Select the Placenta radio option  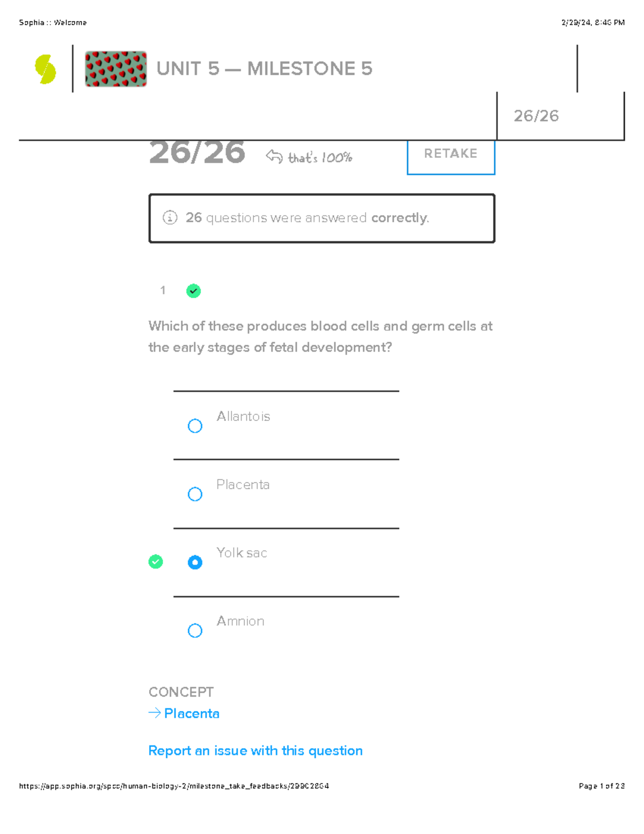[195, 494]
